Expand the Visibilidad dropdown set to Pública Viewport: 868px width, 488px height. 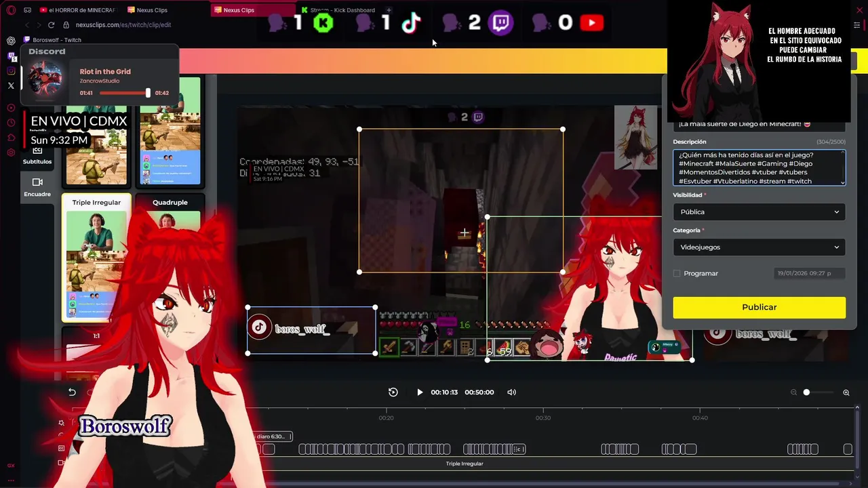coord(759,211)
